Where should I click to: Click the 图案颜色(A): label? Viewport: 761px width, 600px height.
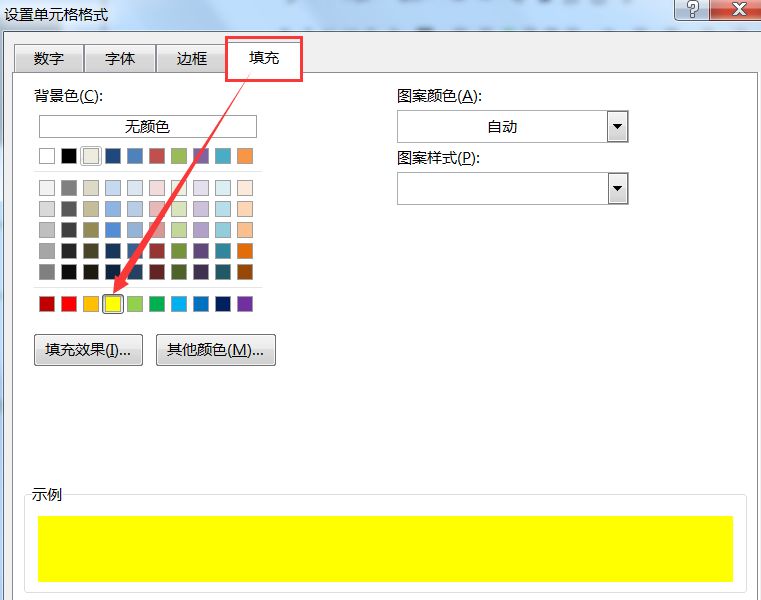click(x=439, y=96)
